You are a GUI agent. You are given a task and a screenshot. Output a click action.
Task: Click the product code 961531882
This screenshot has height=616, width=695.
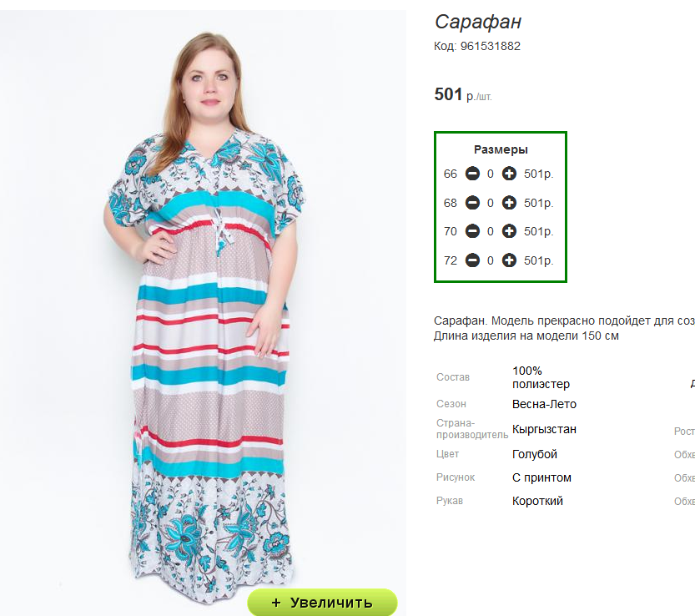click(x=491, y=46)
